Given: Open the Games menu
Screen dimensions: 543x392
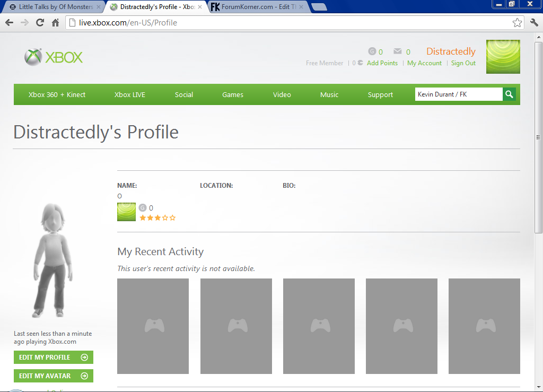Looking at the screenshot, I should pyautogui.click(x=233, y=94).
